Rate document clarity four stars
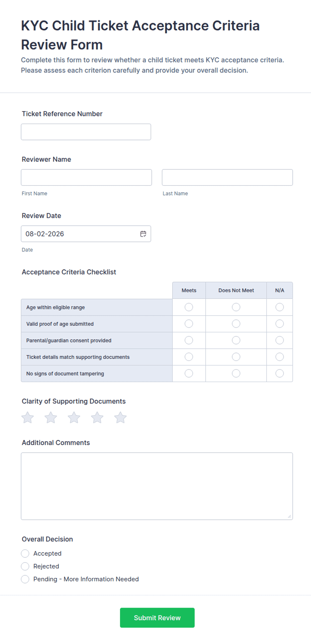The height and width of the screenshot is (644, 311). click(97, 418)
